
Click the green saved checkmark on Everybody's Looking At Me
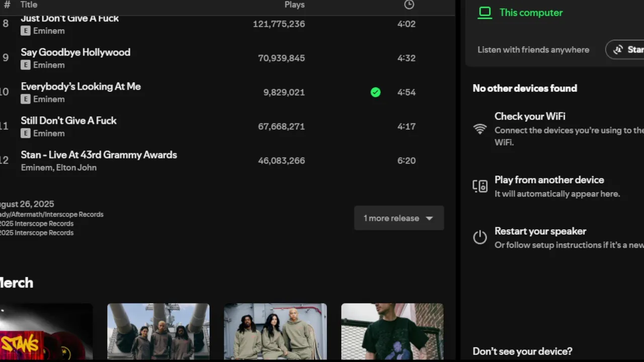(x=375, y=92)
